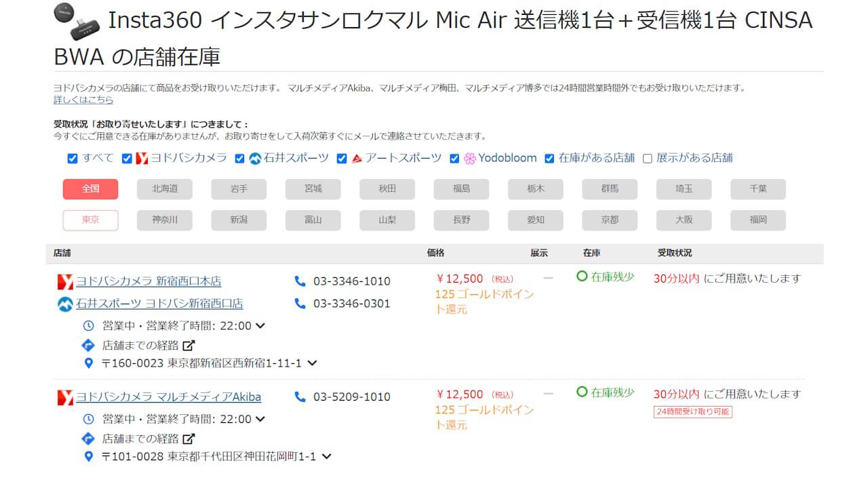Click the Yodobashi logo beside 新宿西口本店
The image size is (868, 488).
click(65, 282)
